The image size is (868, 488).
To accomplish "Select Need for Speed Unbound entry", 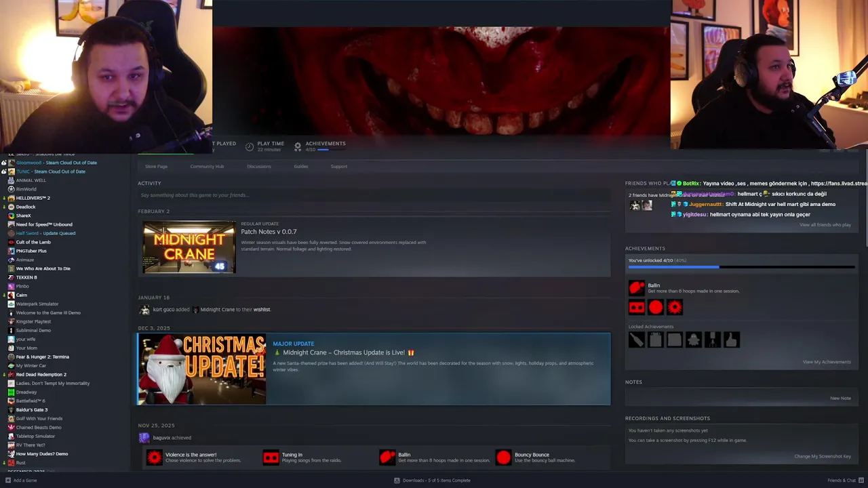I will (44, 224).
